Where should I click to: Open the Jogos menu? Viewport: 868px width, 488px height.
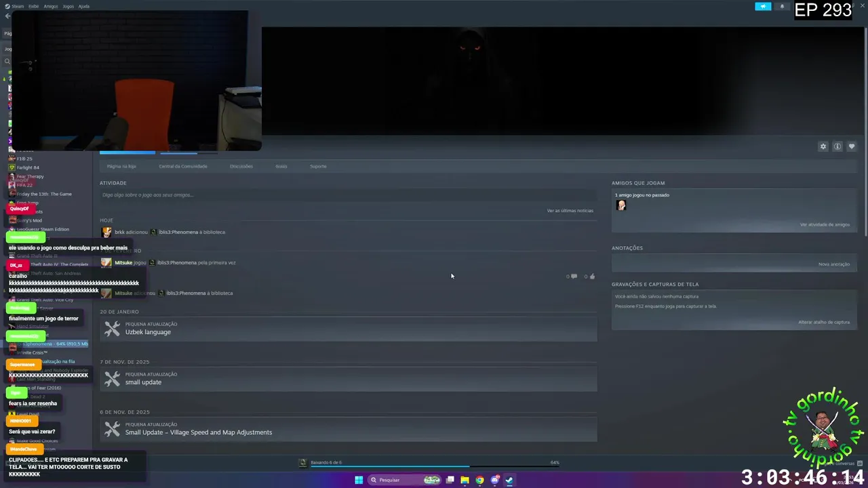[68, 6]
